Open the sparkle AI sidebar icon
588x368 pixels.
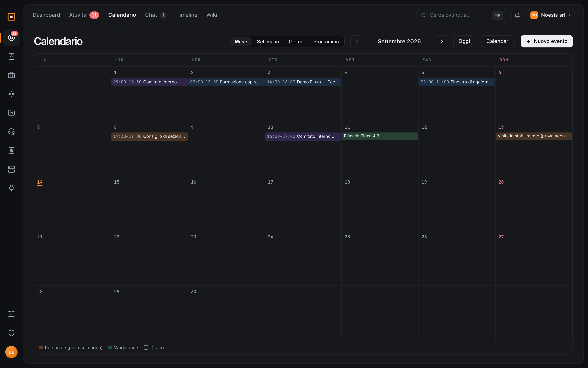pyautogui.click(x=11, y=94)
